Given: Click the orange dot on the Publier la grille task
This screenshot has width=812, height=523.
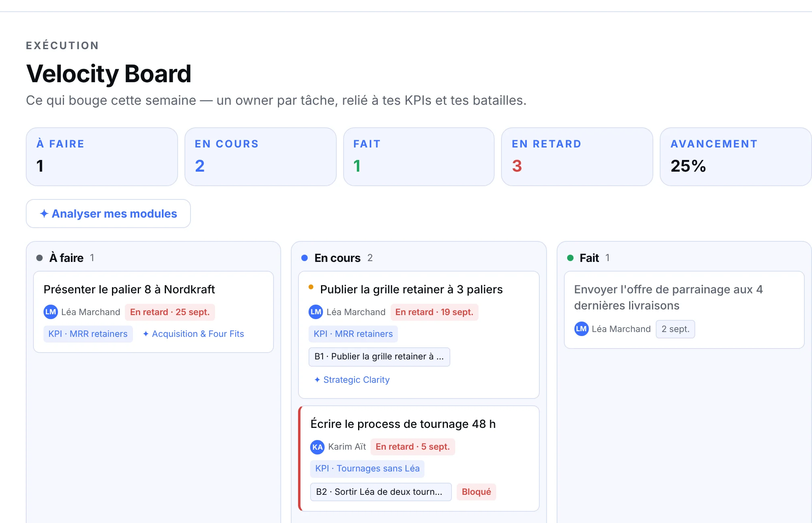Looking at the screenshot, I should (311, 287).
